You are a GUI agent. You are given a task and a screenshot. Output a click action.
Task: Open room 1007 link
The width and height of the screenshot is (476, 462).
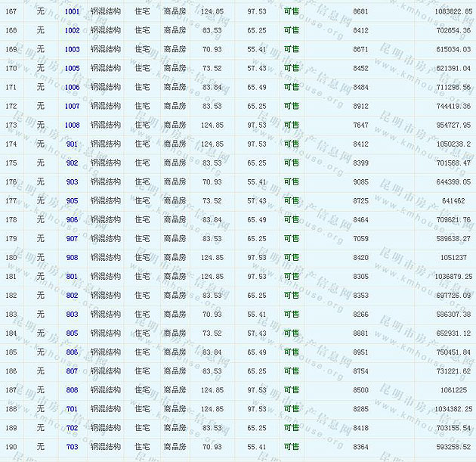pos(72,107)
